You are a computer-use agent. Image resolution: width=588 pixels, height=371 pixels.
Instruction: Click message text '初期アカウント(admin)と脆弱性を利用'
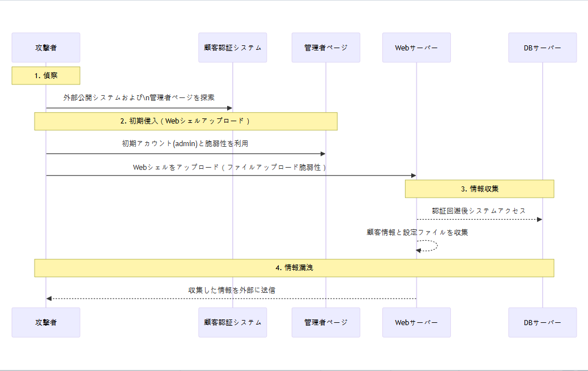(185, 143)
